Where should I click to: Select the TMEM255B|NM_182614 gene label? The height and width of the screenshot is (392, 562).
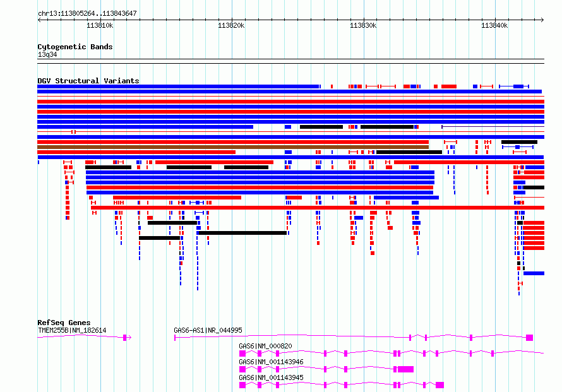pyautogui.click(x=72, y=330)
